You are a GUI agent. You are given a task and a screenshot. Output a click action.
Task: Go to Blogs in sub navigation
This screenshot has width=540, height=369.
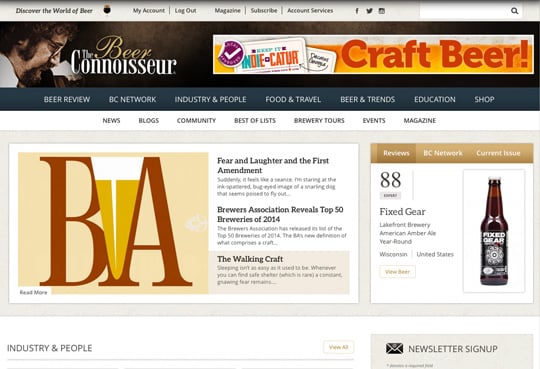[x=149, y=121]
